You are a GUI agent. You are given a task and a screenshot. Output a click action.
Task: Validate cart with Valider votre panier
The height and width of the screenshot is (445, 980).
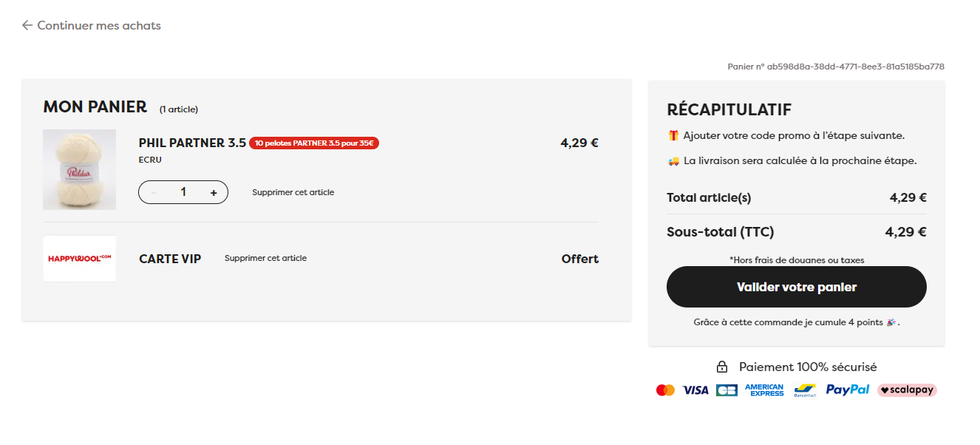(797, 287)
